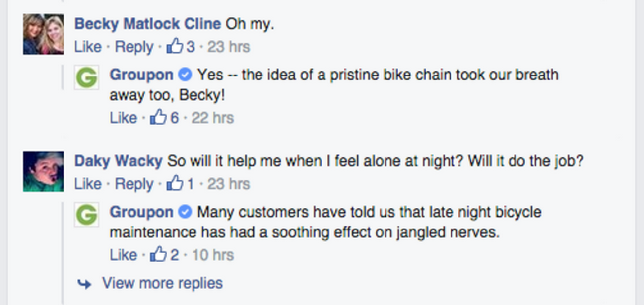
Task: Click Daky Wacky's profile photo
Action: (x=43, y=171)
